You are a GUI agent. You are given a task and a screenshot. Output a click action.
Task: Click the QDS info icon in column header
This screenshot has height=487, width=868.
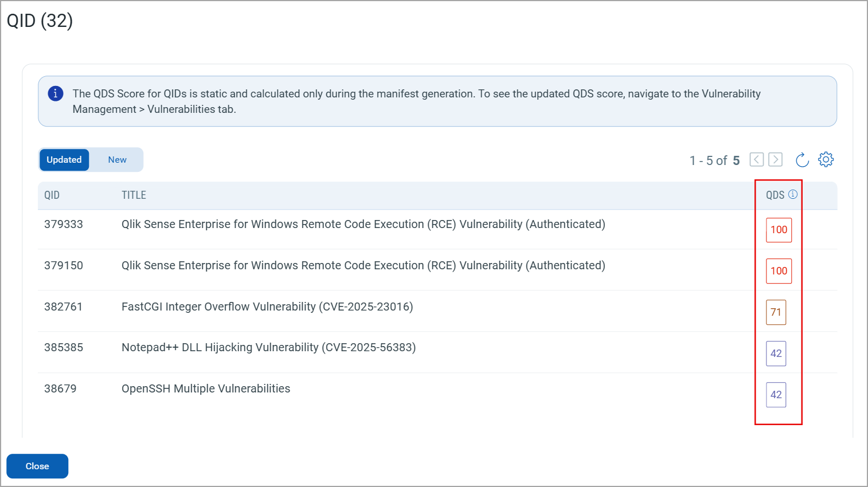pos(793,194)
